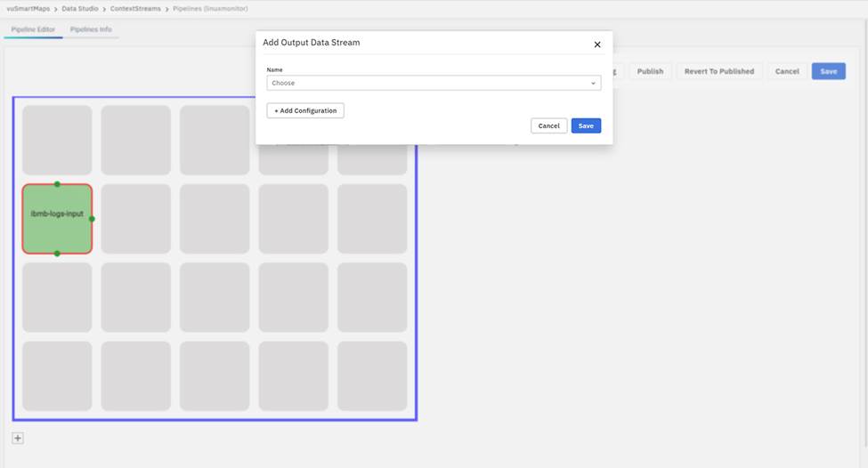Image resolution: width=868 pixels, height=468 pixels.
Task: Click the bottom green connector dot
Action: click(57, 254)
